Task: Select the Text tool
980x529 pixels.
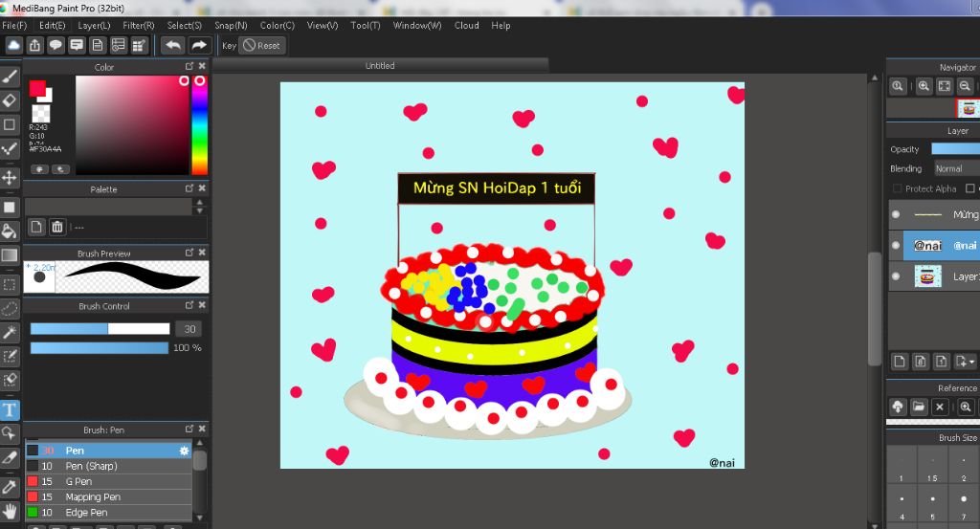Action: (x=10, y=409)
